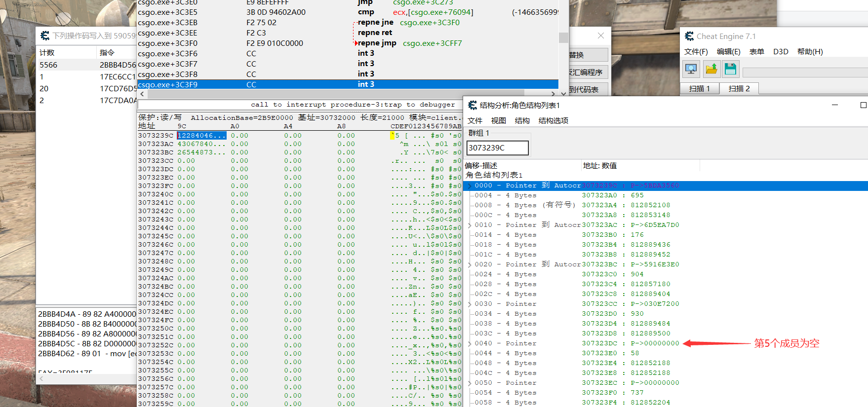Click the opcode line 2BBB4D4A - 89 82 A4000000
Image resolution: width=868 pixels, height=407 pixels.
(x=87, y=314)
